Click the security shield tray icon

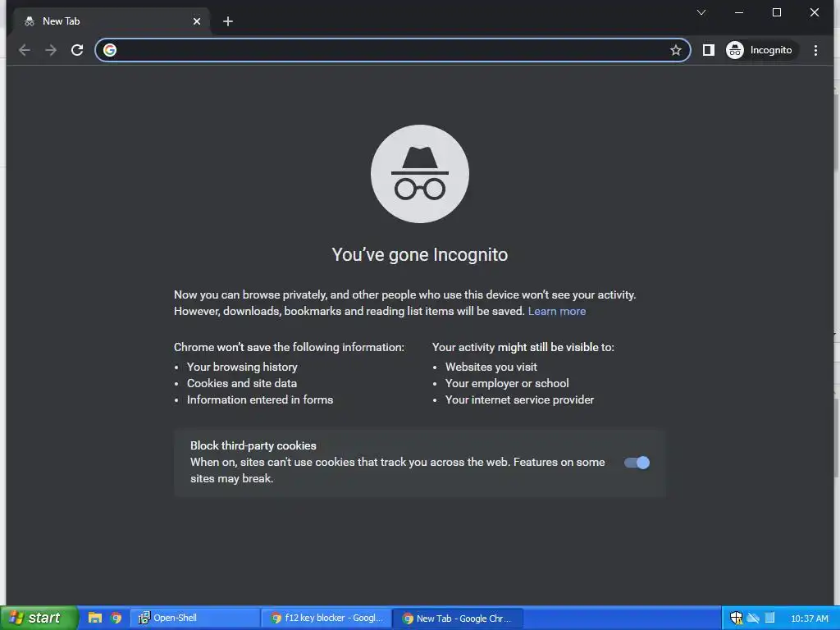736,619
